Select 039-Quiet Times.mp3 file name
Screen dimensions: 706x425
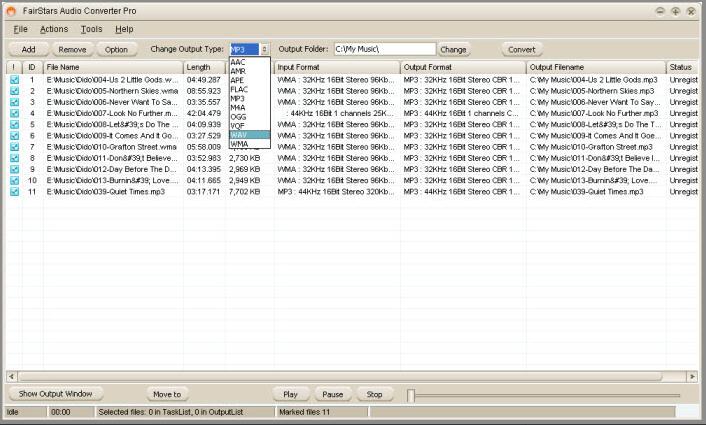106,191
